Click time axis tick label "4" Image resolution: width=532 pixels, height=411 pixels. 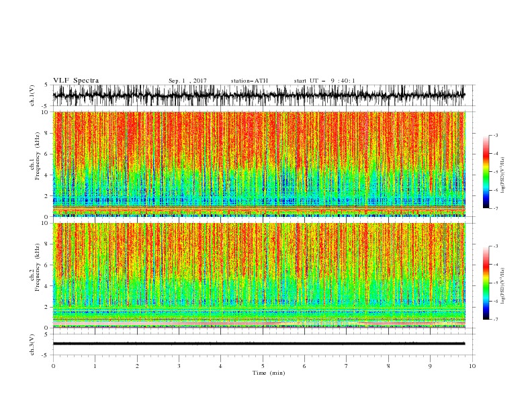pyautogui.click(x=220, y=366)
